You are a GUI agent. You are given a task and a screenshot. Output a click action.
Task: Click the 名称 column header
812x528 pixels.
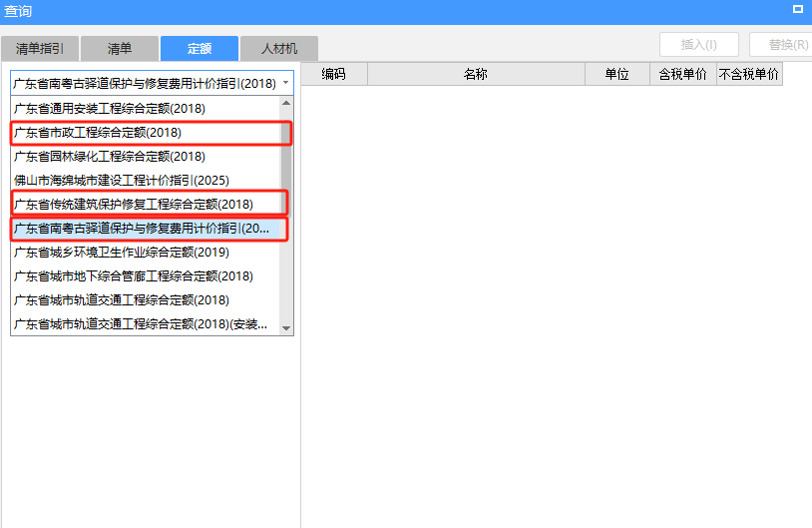coord(476,74)
